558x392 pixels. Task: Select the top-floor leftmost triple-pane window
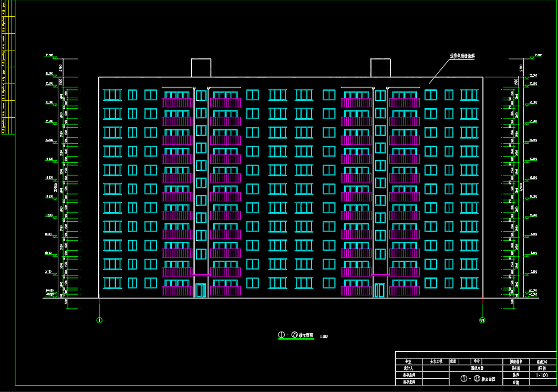pyautogui.click(x=112, y=95)
